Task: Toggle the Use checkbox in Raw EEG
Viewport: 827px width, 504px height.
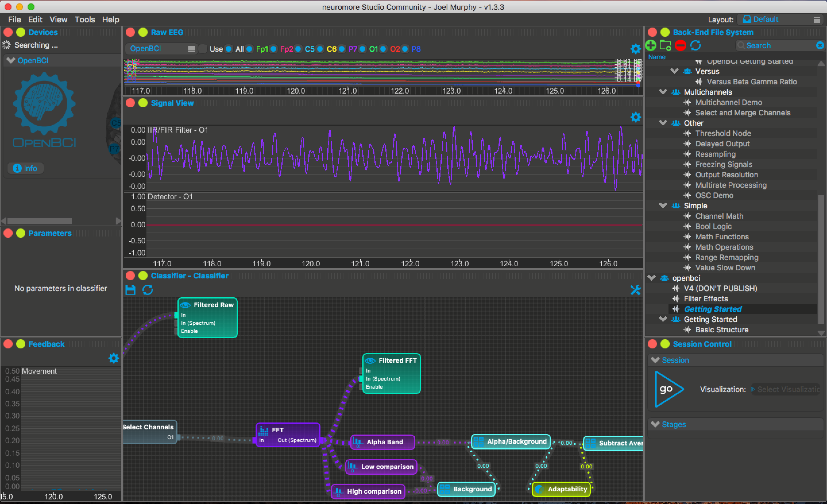Action: coord(203,49)
